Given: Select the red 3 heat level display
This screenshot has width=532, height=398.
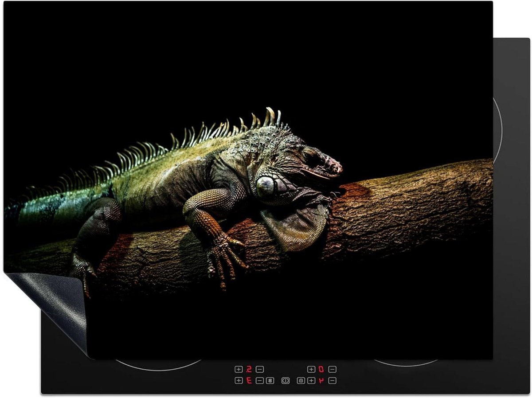Looking at the screenshot, I should point(249,380).
